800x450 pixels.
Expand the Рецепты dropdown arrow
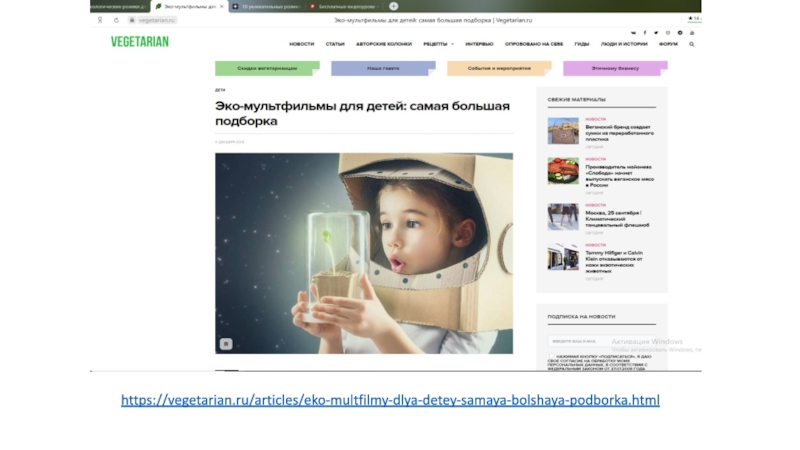(x=452, y=44)
